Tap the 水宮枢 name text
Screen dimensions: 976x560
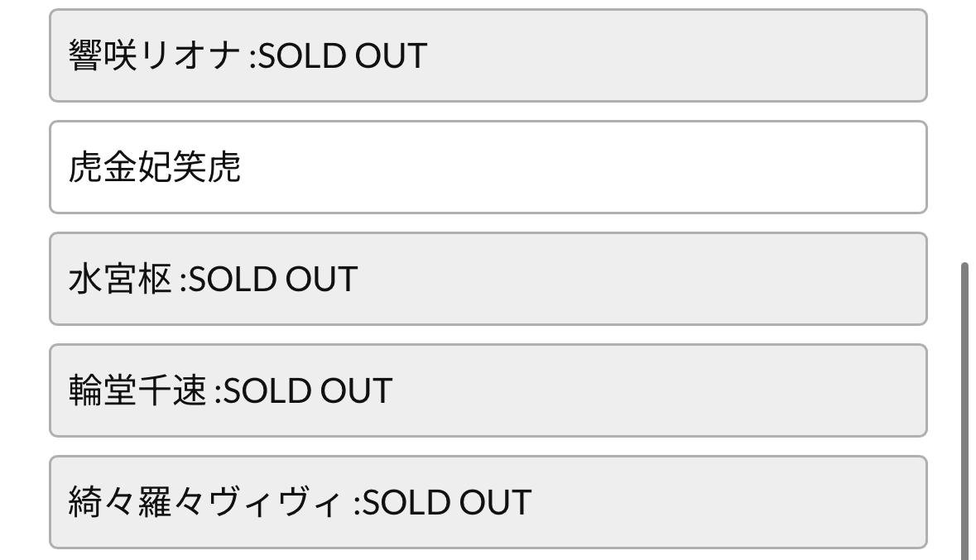120,280
